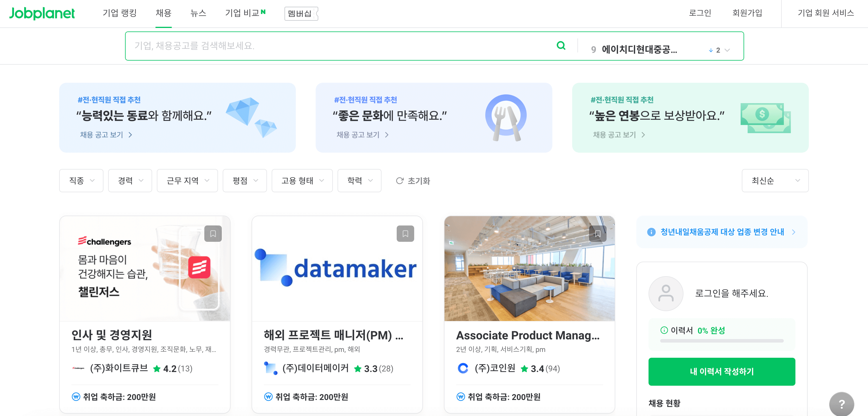Click 내 이력서 작성하기 button
Viewport: 868px width, 416px height.
pos(722,371)
